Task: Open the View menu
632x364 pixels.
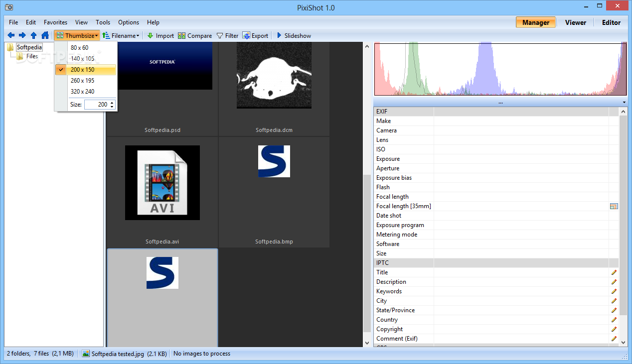Action: (81, 22)
